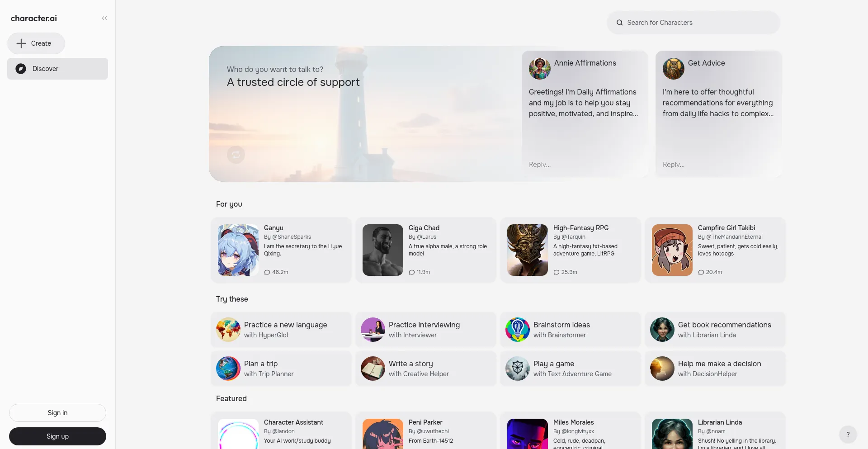Collapse the sidebar with the double-chevron icon
Viewport: 868px width, 449px height.
click(104, 19)
